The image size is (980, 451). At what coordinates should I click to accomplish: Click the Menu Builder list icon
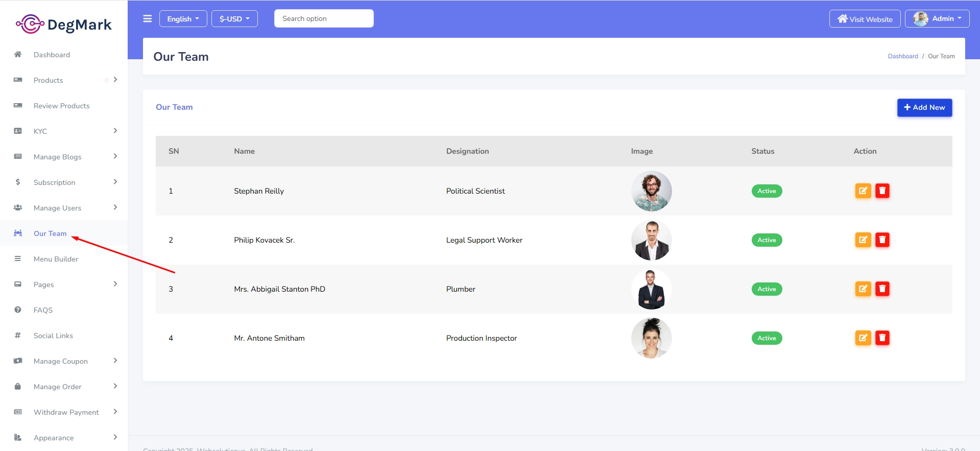(18, 258)
